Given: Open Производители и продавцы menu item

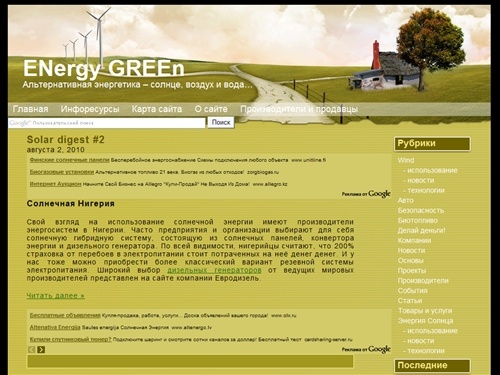Looking at the screenshot, I should [299, 109].
